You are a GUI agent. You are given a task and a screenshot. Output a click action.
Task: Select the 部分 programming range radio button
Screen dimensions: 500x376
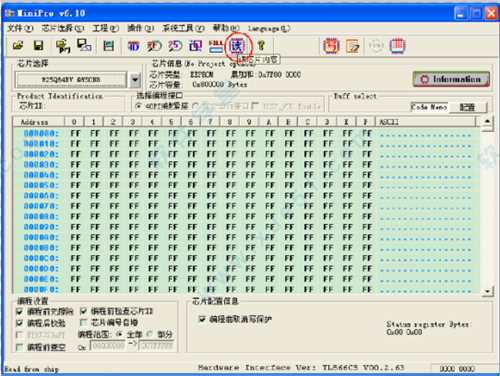150,334
